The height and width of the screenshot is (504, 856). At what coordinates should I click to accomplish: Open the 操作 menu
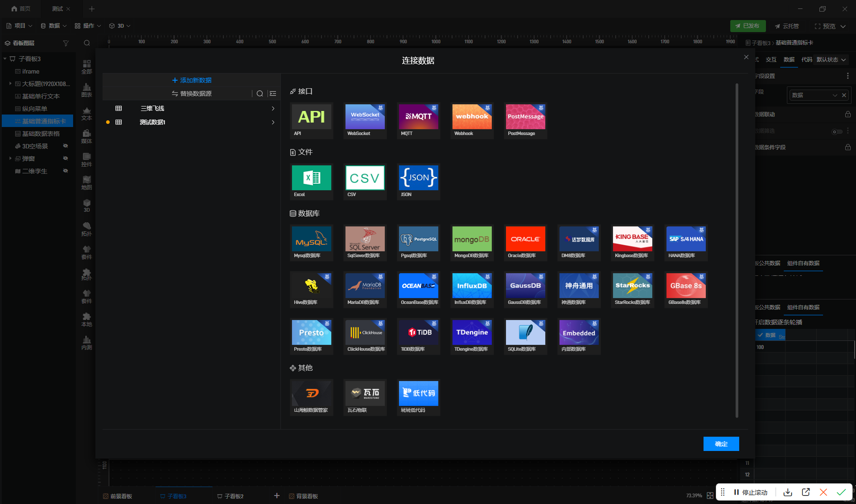(88, 26)
